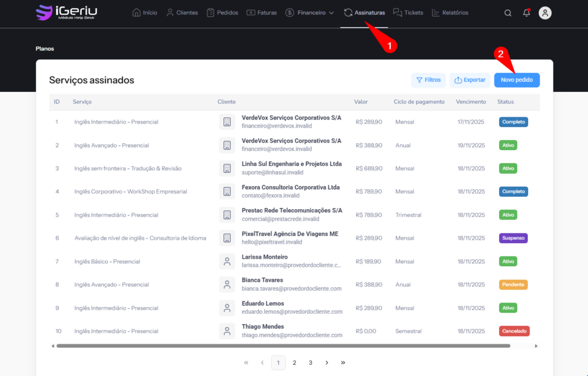The height and width of the screenshot is (376, 588).
Task: Open the Filtros filter options
Action: 428,80
